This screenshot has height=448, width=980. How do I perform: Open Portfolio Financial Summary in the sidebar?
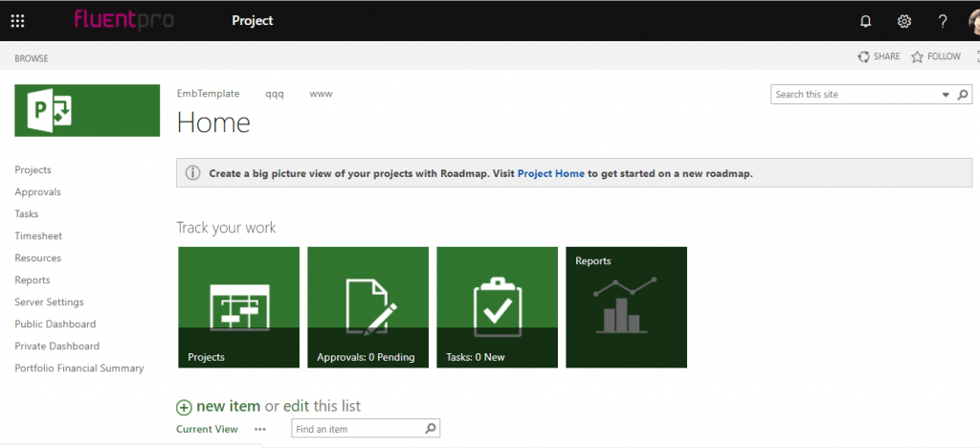[79, 369]
